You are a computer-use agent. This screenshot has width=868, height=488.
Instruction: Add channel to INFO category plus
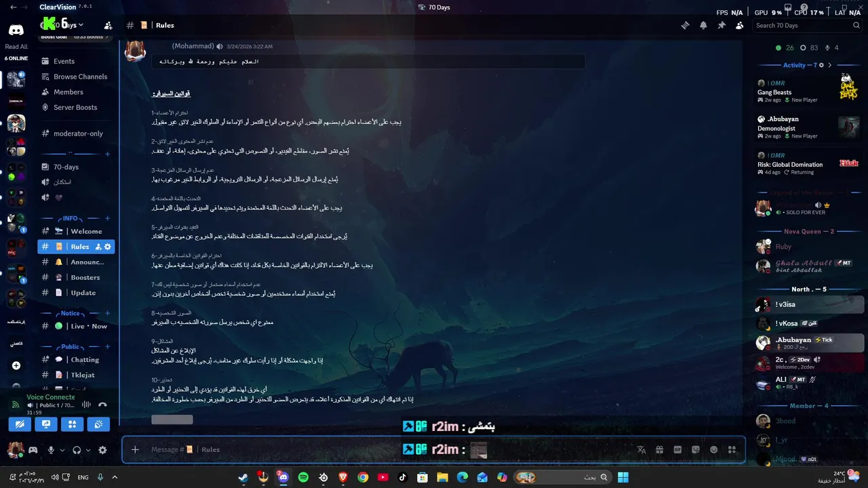(107, 218)
